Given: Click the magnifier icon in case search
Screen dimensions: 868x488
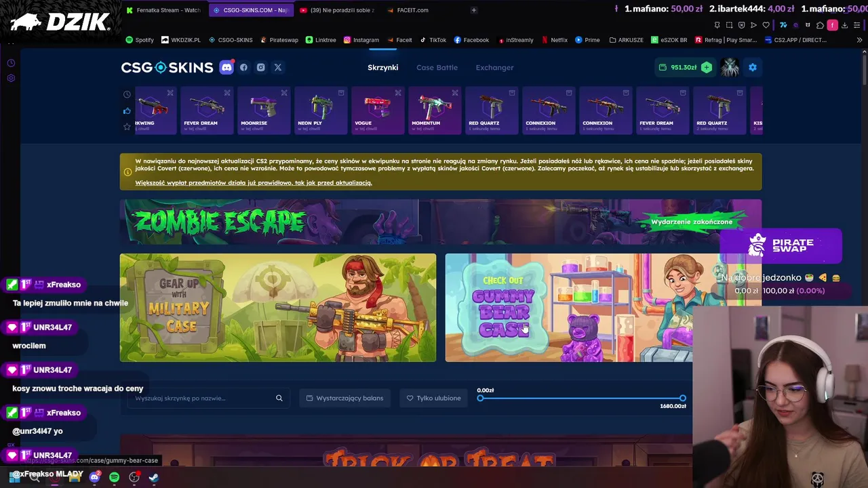Looking at the screenshot, I should tap(279, 398).
